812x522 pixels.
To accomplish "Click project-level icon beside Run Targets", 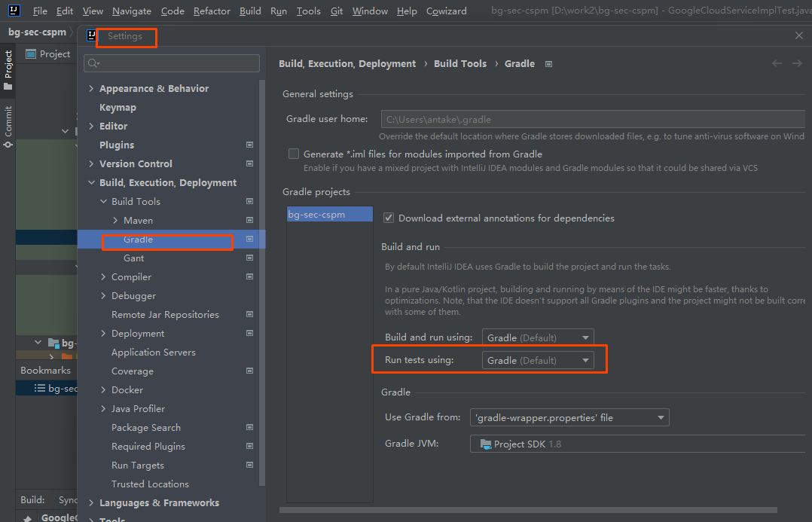I will pos(249,465).
